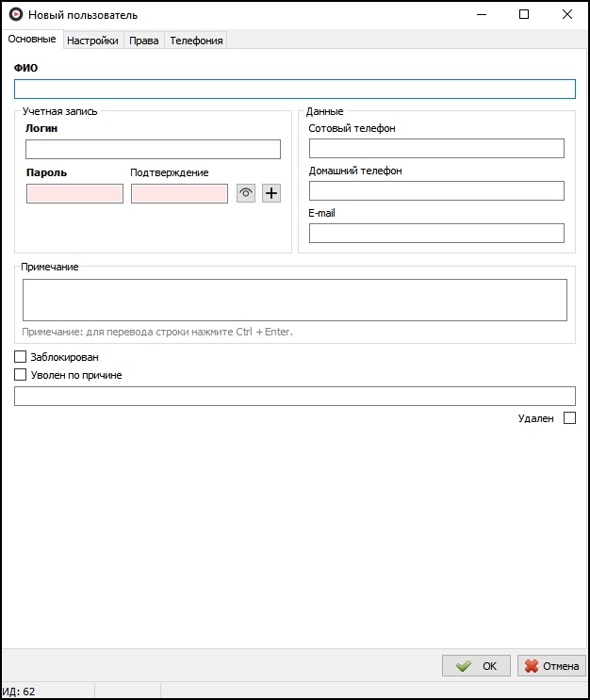Click the app logo in title bar
This screenshot has width=590, height=700.
[x=15, y=14]
